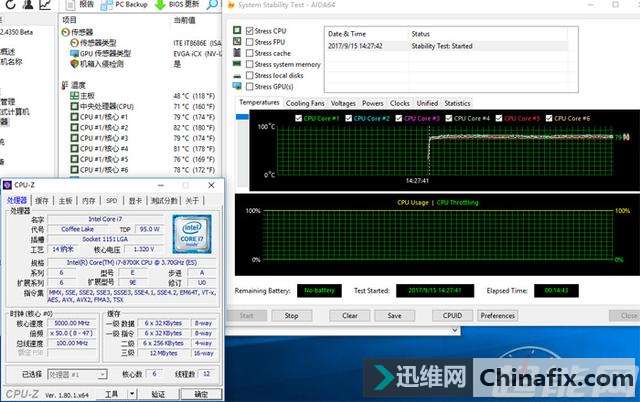Viewport: 640px width, 402px height.
Task: Confirm with the 确定 button in CPU-Z
Action: pyautogui.click(x=201, y=394)
